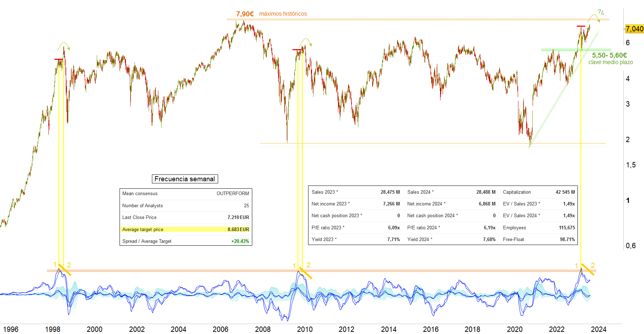Select the 98.71% free-float value
This screenshot has width=644, height=334.
pos(567,240)
